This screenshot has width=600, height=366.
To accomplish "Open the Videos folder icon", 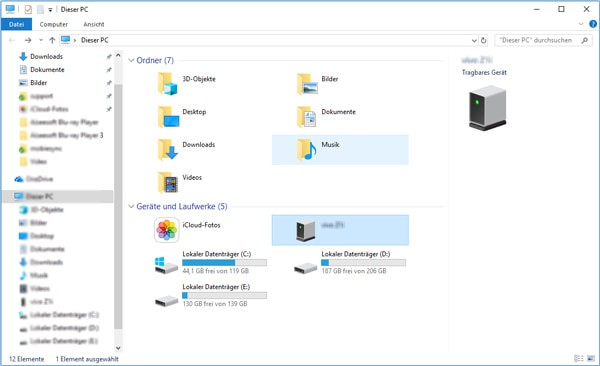I will (168, 183).
